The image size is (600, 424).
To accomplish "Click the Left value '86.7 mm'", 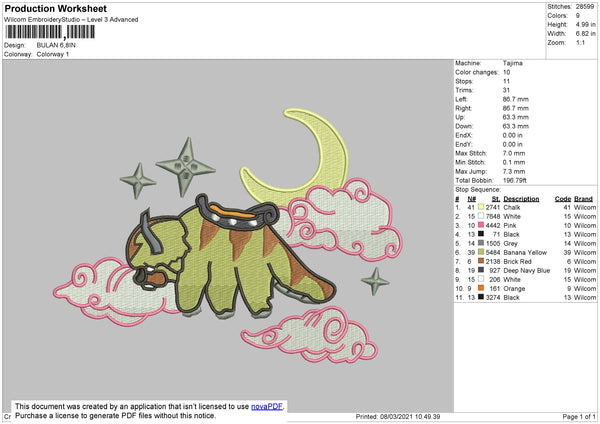I will (515, 99).
